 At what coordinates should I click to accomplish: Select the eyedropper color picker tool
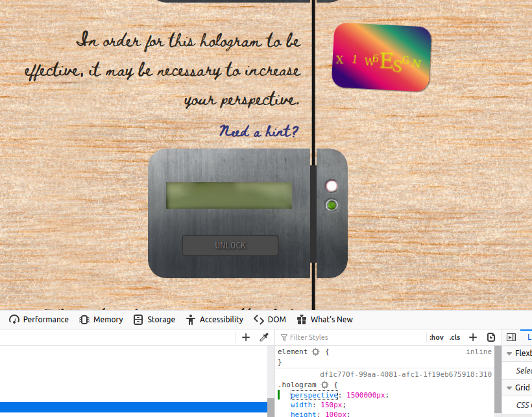(x=264, y=337)
